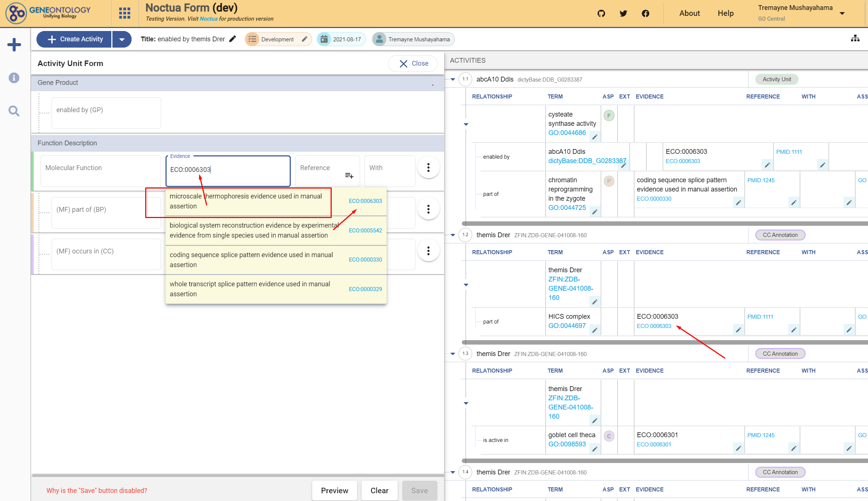Viewport: 868px width, 501px height.
Task: Open three-dot menu for Molecular Function row
Action: [x=428, y=167]
